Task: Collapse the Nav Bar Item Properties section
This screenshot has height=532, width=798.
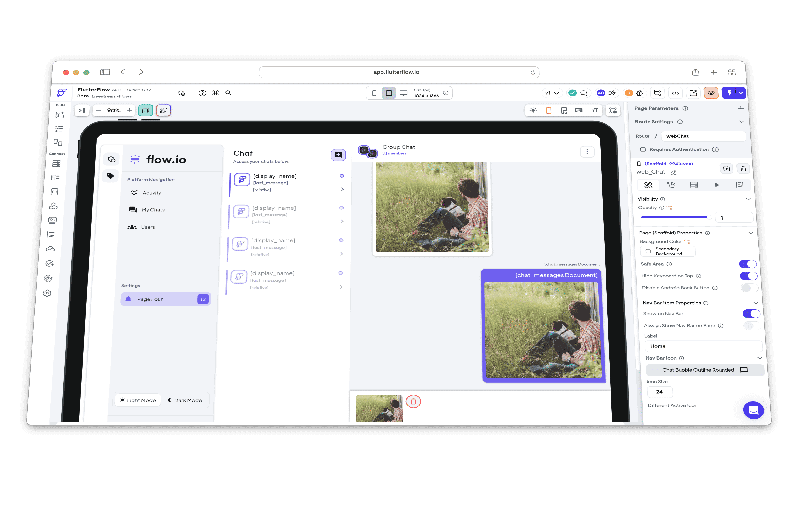Action: click(756, 303)
